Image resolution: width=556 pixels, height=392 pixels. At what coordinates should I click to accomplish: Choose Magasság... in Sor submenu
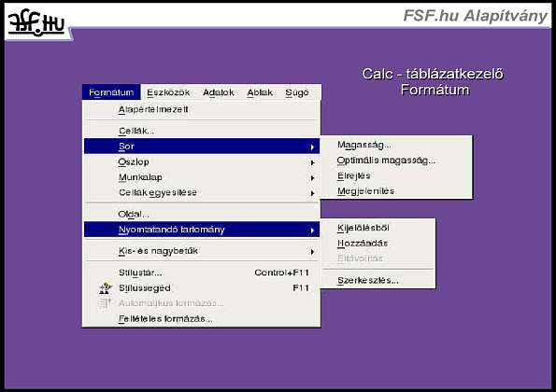pos(396,145)
